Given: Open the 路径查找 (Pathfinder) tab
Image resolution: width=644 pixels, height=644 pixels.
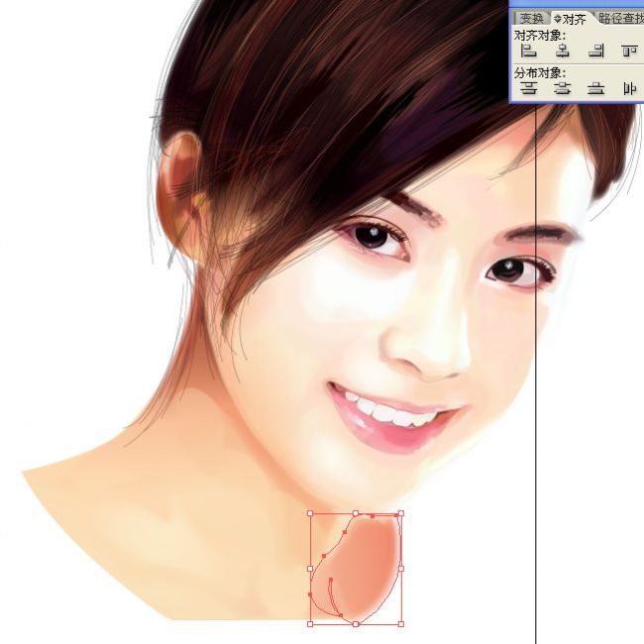Looking at the screenshot, I should click(x=620, y=19).
